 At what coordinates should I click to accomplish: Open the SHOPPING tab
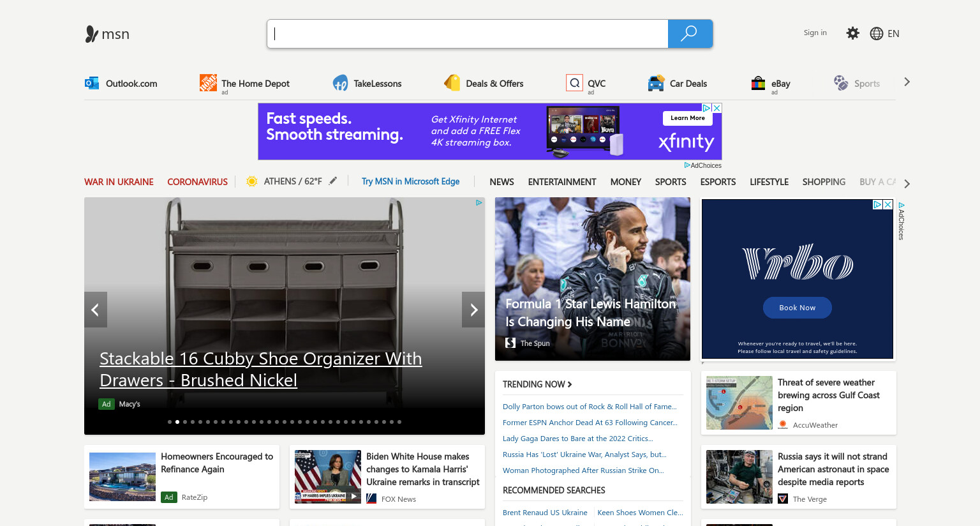coord(824,182)
